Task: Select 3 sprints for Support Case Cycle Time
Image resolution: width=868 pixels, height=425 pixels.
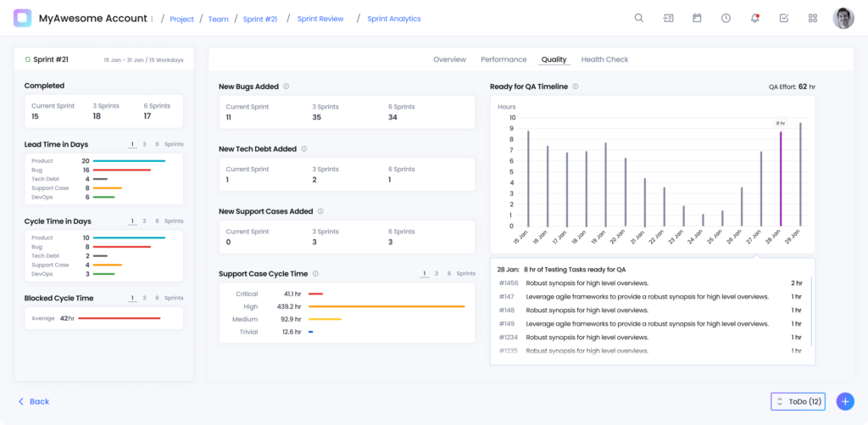Action: click(x=437, y=274)
